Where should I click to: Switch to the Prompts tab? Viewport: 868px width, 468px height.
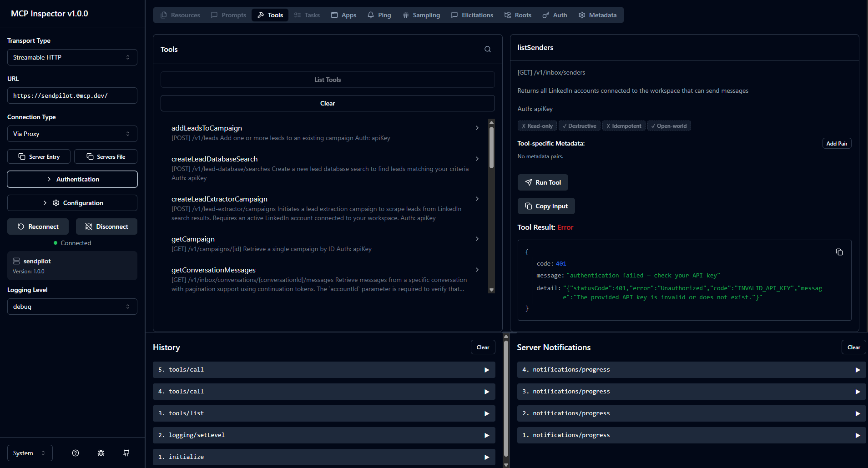tap(228, 15)
